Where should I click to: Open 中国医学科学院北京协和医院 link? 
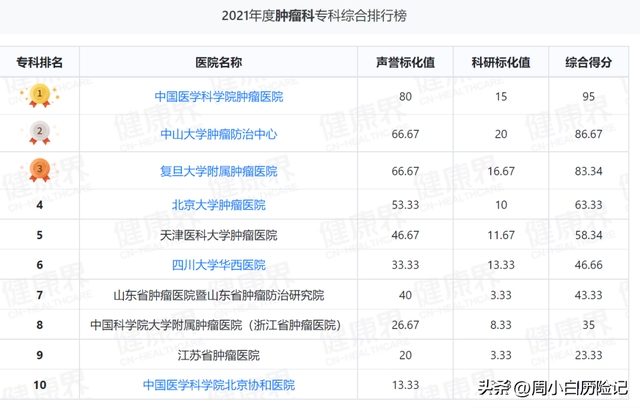pos(219,385)
